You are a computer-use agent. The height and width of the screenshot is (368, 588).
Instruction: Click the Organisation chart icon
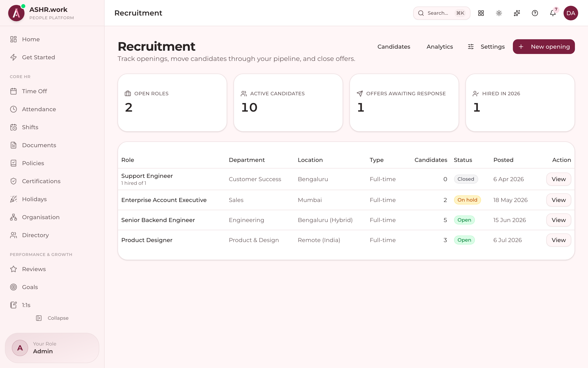(13, 217)
